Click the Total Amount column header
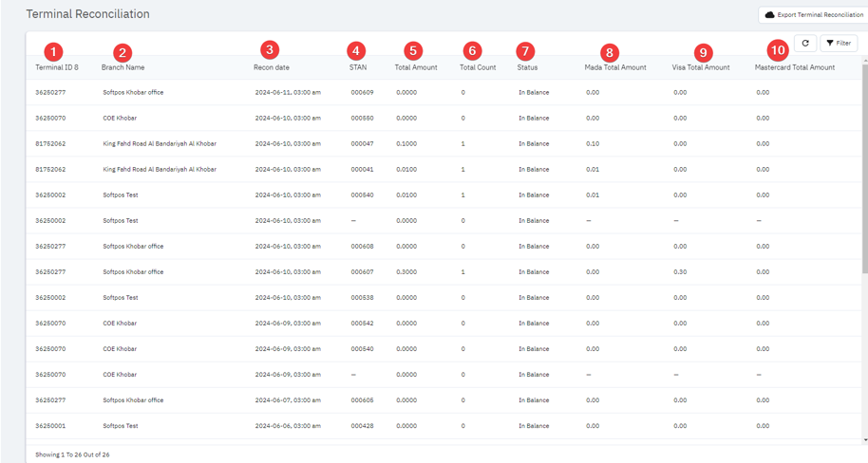 pyautogui.click(x=416, y=68)
